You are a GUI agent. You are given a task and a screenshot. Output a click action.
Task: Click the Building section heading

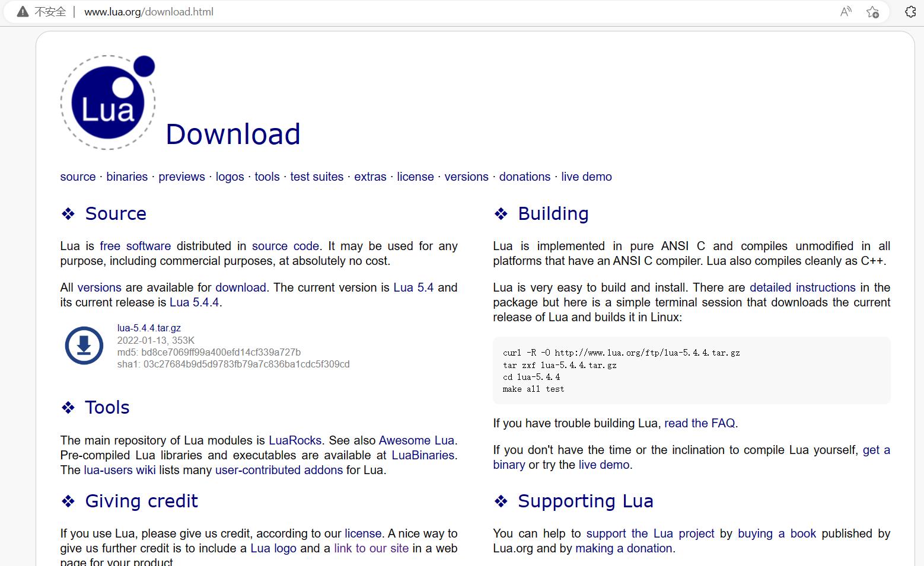pos(553,213)
